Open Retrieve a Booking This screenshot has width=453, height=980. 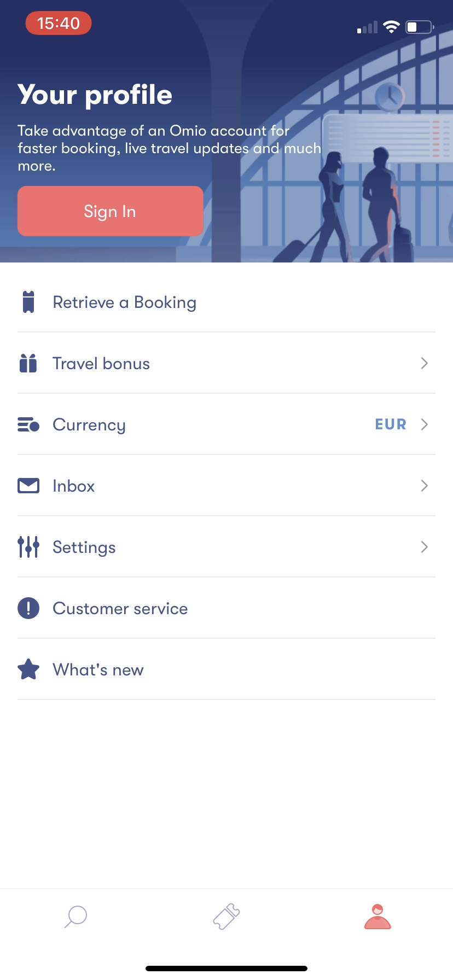coord(125,302)
